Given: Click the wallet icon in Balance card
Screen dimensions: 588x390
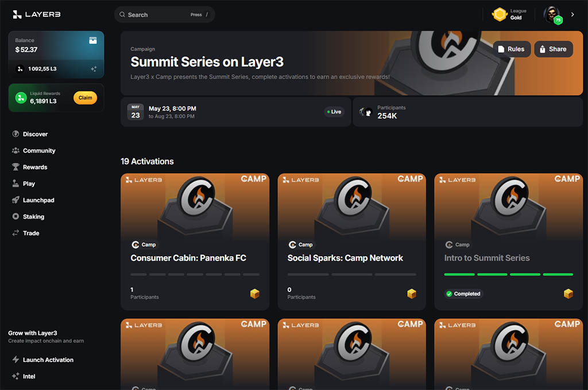Looking at the screenshot, I should coord(92,41).
